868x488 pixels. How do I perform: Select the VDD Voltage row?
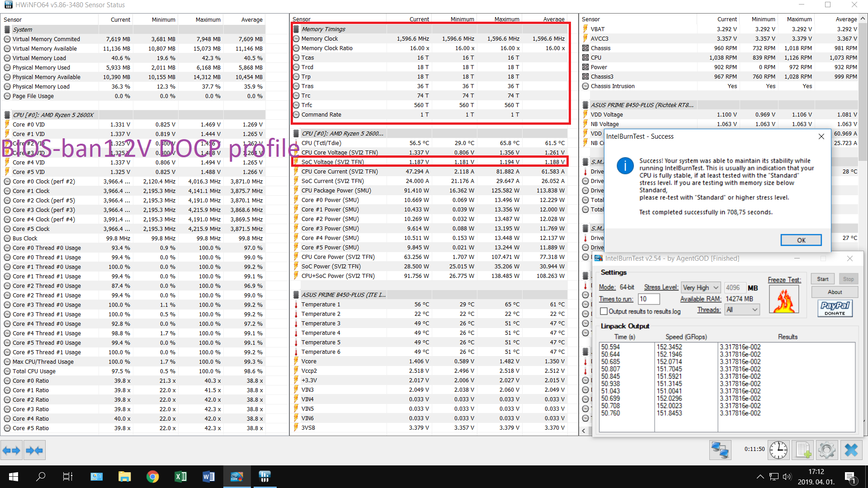720,115
